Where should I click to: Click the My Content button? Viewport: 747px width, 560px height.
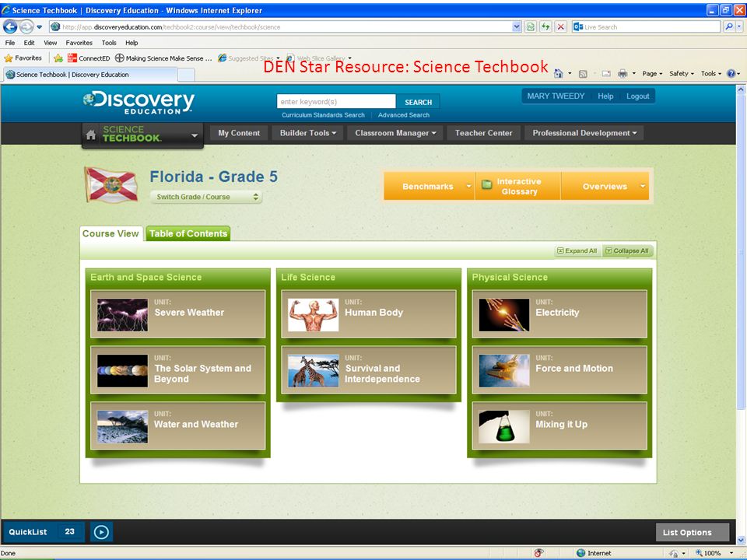tap(239, 133)
